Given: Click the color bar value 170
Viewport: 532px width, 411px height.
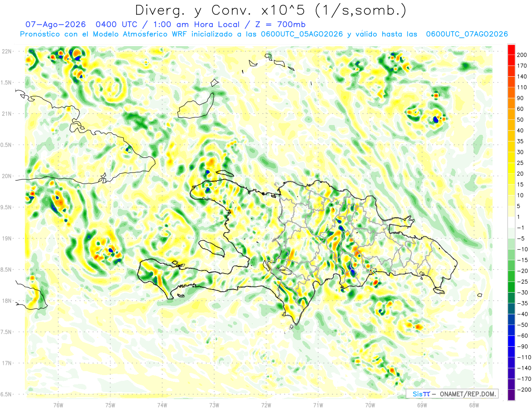Looking at the screenshot, I should click(x=523, y=66).
